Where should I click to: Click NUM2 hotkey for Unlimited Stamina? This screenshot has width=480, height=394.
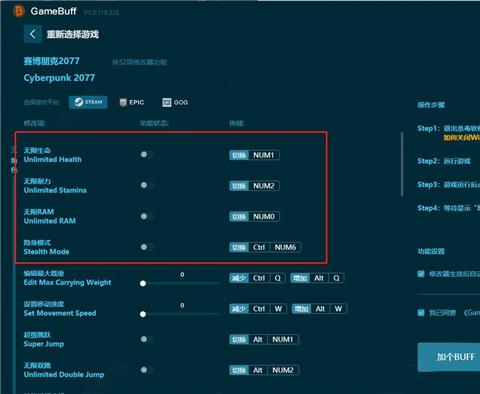[x=264, y=186]
